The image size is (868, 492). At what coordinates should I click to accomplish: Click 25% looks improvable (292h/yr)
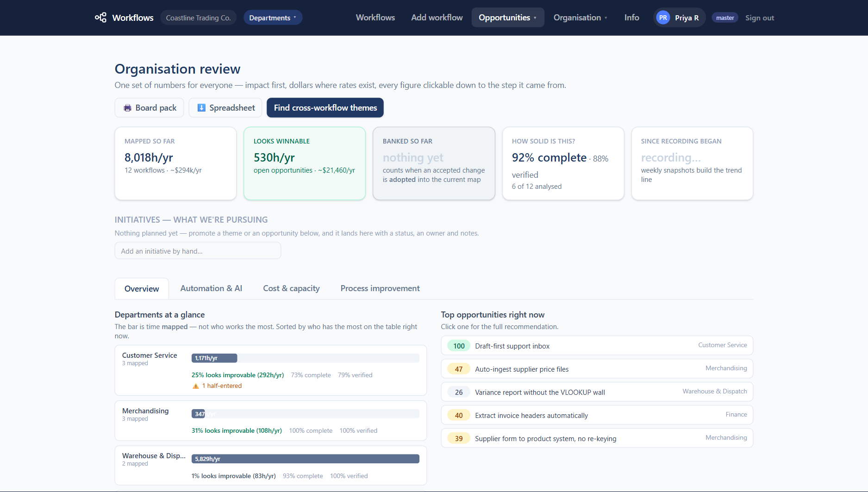click(237, 375)
